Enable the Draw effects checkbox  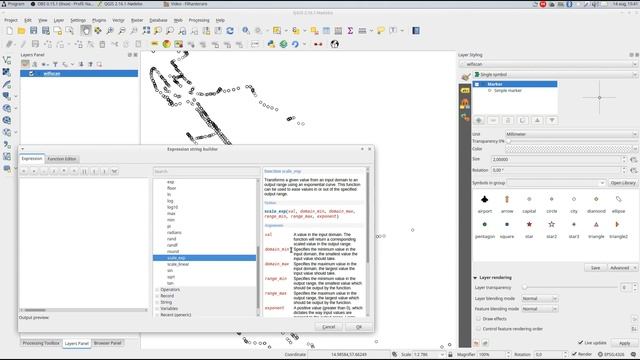pyautogui.click(x=478, y=319)
